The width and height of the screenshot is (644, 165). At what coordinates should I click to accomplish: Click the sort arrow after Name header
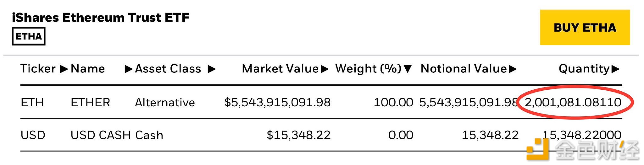click(129, 69)
